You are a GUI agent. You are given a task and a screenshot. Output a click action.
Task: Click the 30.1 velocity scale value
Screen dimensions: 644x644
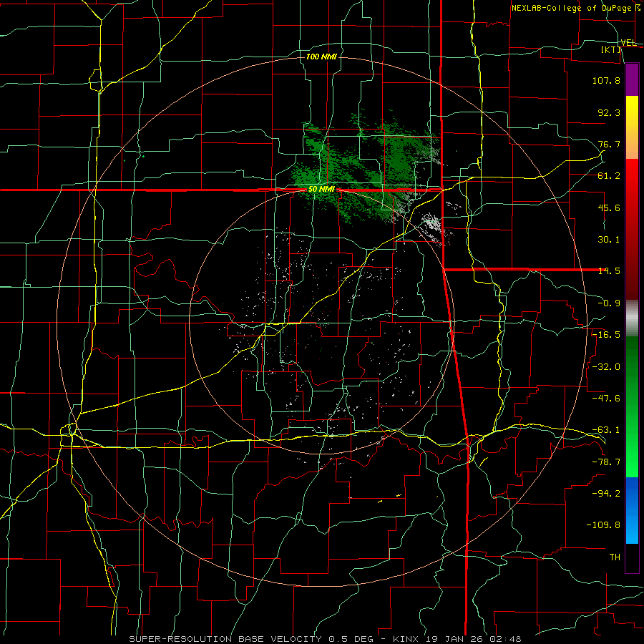coord(609,240)
